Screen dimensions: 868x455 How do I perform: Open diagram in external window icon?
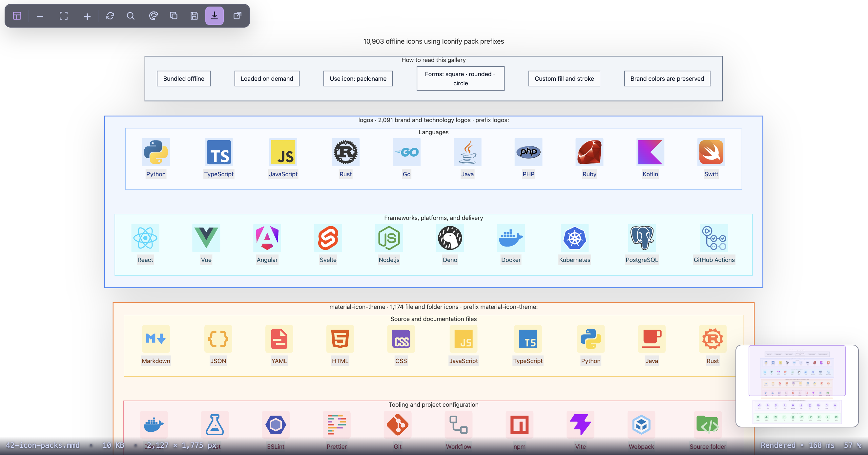pyautogui.click(x=238, y=16)
